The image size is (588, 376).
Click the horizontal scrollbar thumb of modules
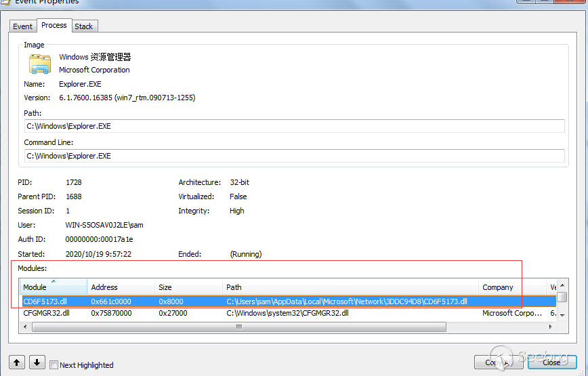pos(239,327)
